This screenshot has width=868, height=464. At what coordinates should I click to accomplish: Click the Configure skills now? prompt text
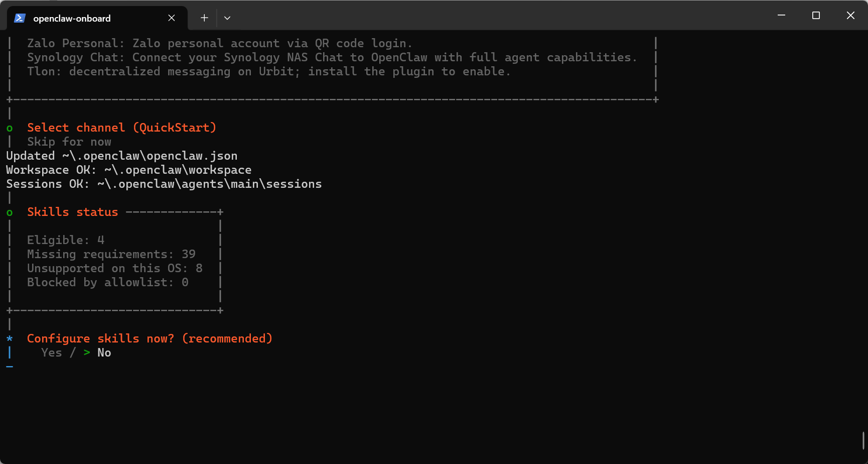[x=150, y=339]
